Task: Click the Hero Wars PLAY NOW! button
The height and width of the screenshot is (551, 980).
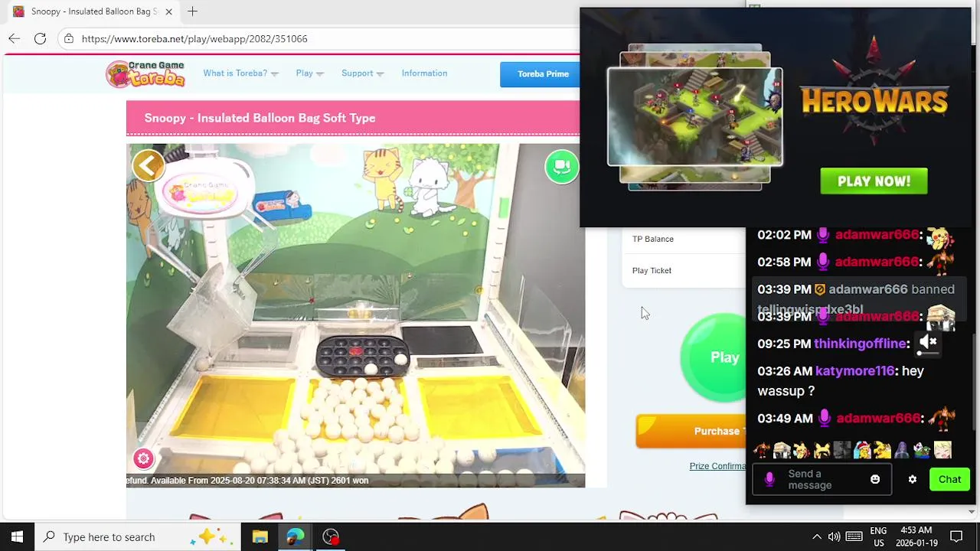Action: 874,181
